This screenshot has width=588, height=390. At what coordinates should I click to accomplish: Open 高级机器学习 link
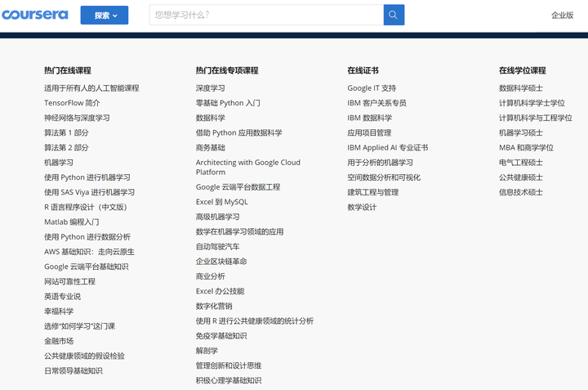pos(217,217)
